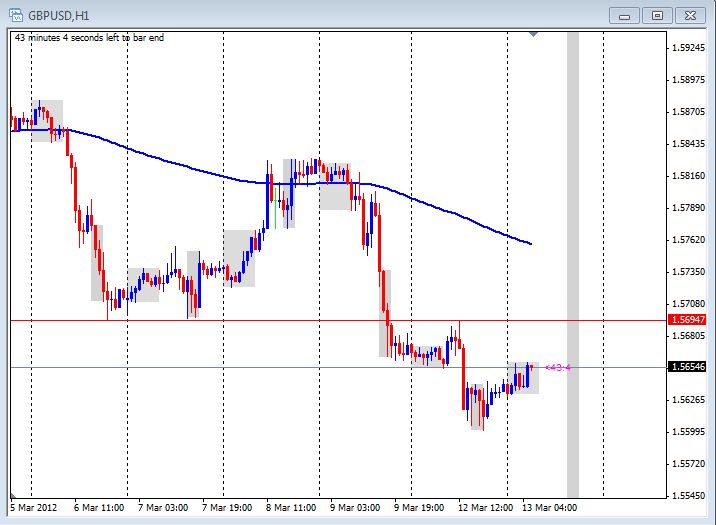The width and height of the screenshot is (716, 525).
Task: Click the 1.57350 price scale value
Action: click(x=689, y=272)
